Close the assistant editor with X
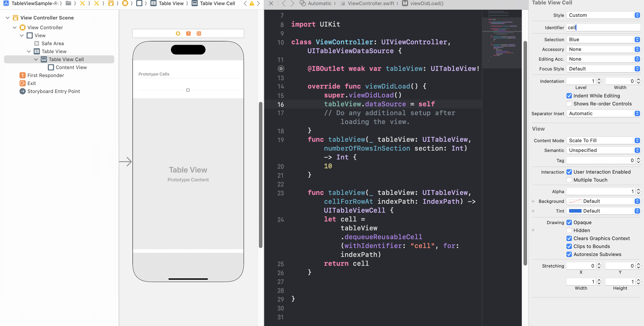The width and height of the screenshot is (644, 326). (x=271, y=4)
